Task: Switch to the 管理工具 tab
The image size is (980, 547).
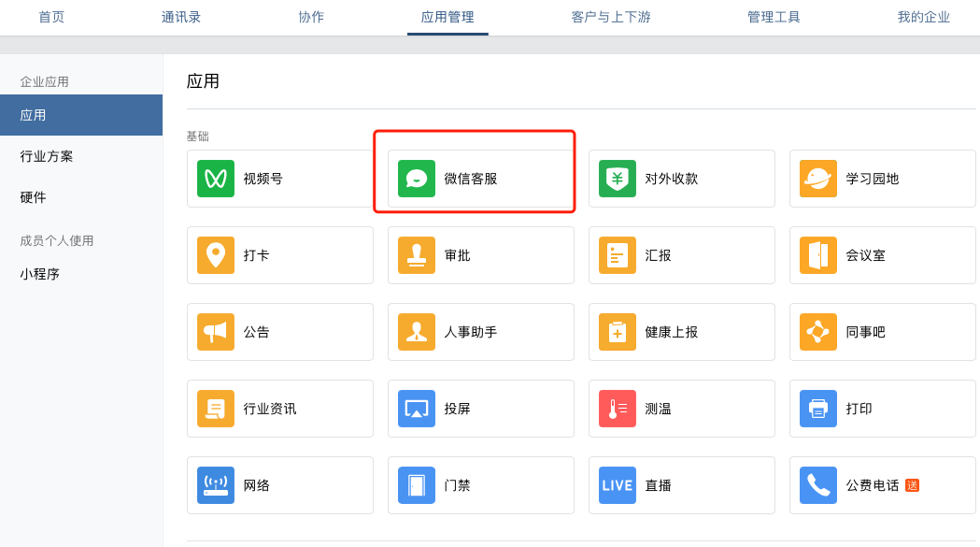Action: pyautogui.click(x=774, y=17)
